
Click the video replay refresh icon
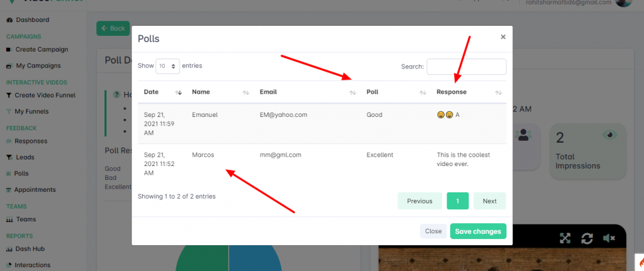point(587,238)
